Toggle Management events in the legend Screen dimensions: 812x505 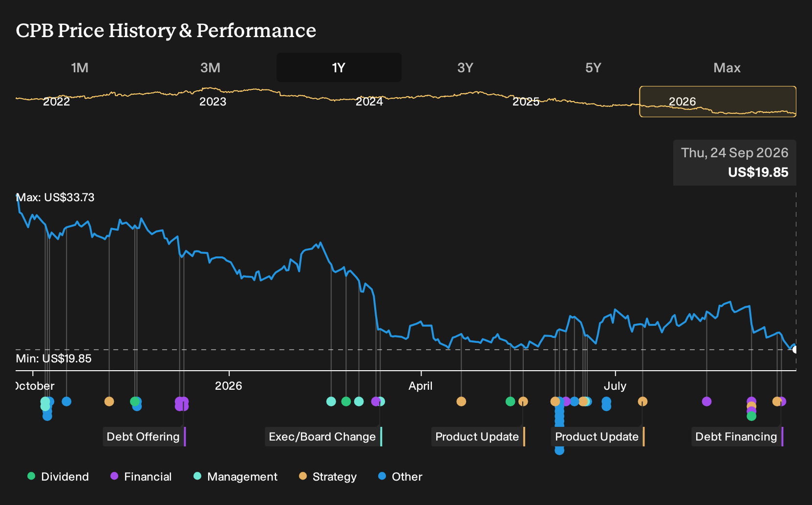[235, 477]
